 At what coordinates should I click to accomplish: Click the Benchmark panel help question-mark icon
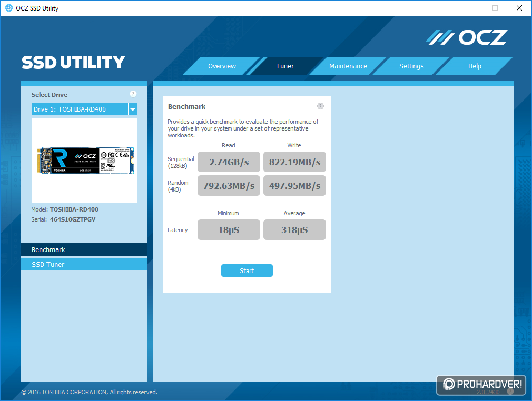click(x=320, y=106)
